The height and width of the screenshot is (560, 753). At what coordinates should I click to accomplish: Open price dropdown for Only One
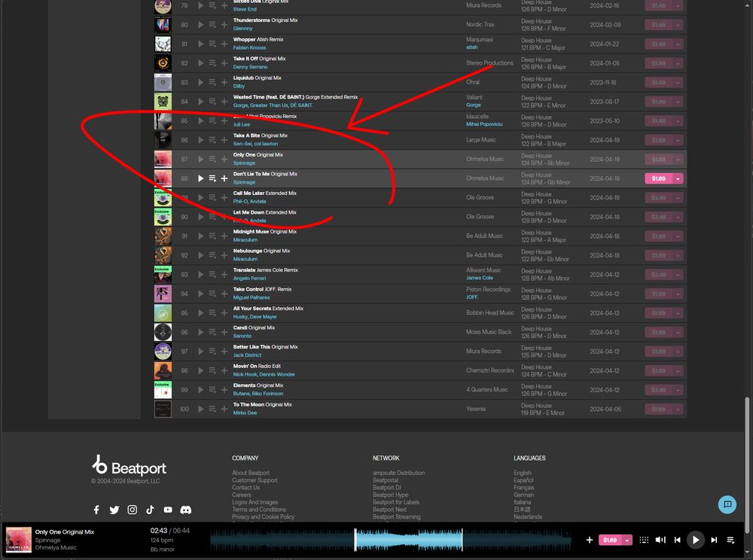(678, 160)
